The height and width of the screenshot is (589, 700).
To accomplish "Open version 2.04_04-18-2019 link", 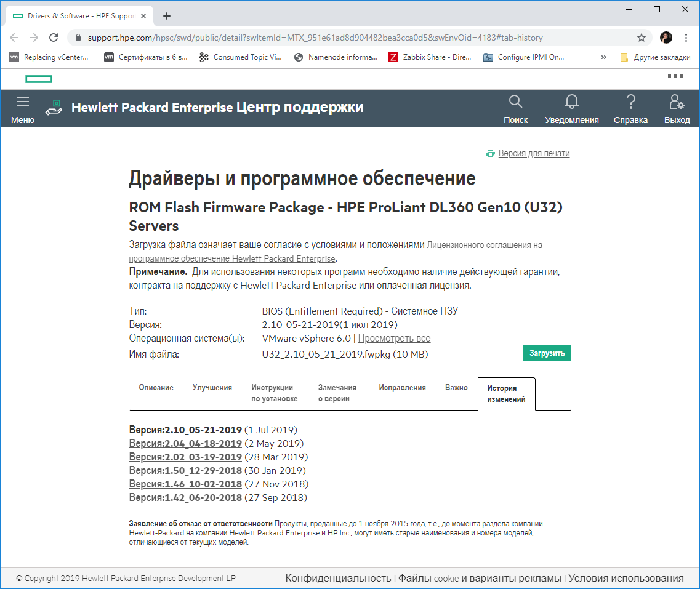I will (185, 444).
